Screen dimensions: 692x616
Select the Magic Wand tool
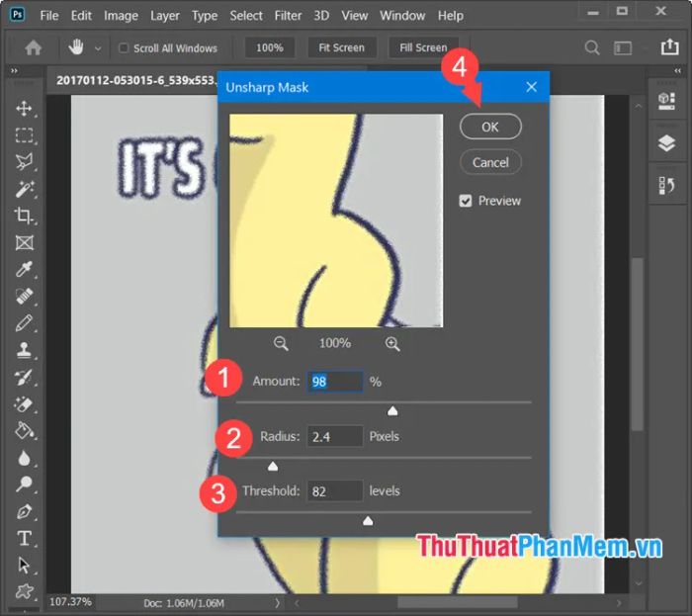coord(24,189)
